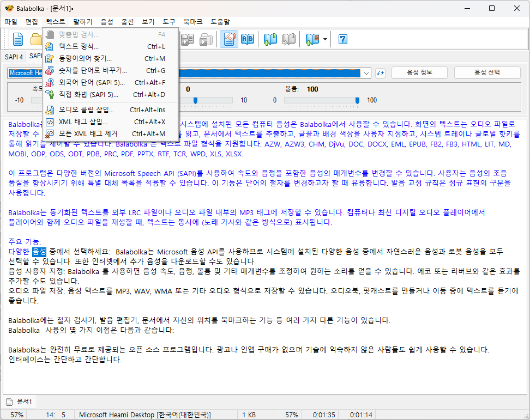The image size is (530, 420).
Task: Click the 0:01:14 status bar time
Action: tap(361, 415)
